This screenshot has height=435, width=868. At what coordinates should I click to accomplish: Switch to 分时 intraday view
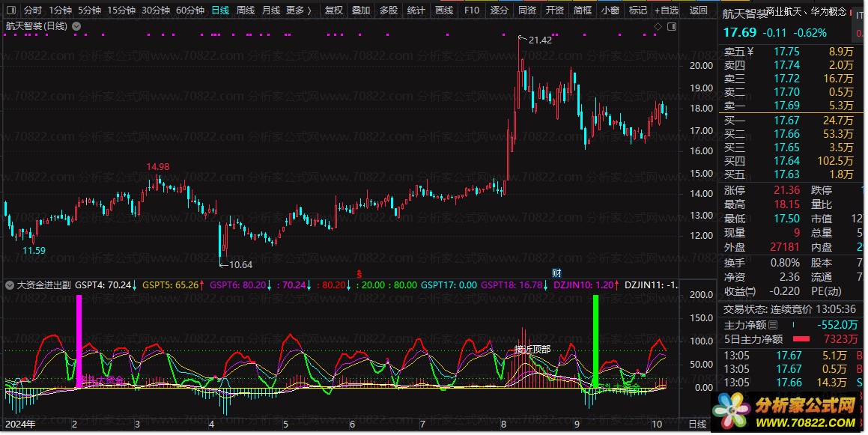pos(33,10)
